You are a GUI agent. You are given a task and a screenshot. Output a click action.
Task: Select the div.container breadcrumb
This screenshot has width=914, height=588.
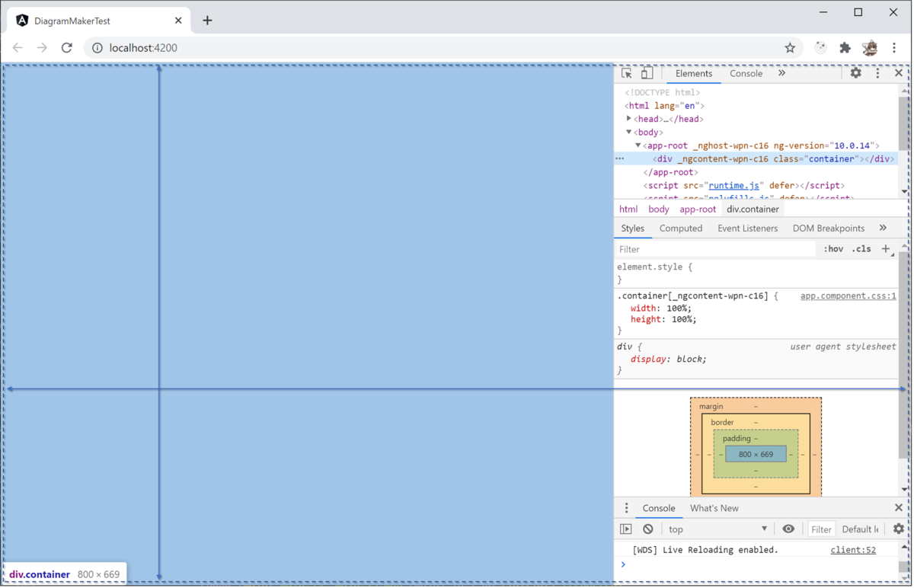coord(753,209)
